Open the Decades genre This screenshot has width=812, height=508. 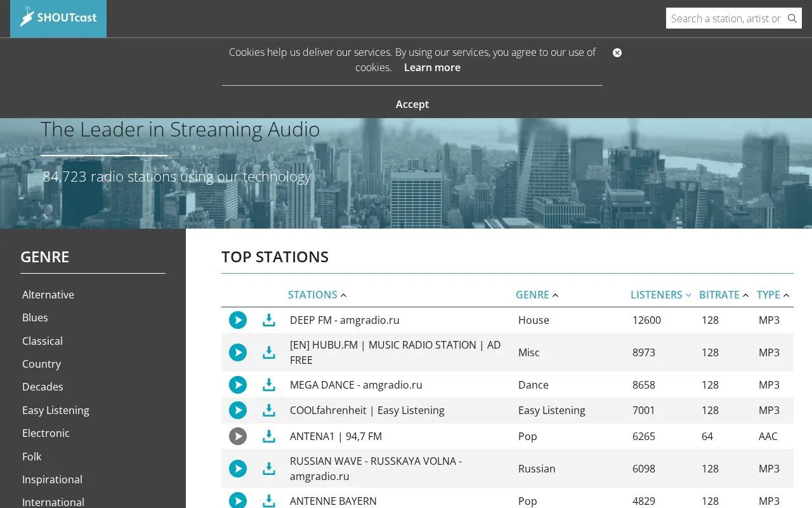(x=43, y=387)
